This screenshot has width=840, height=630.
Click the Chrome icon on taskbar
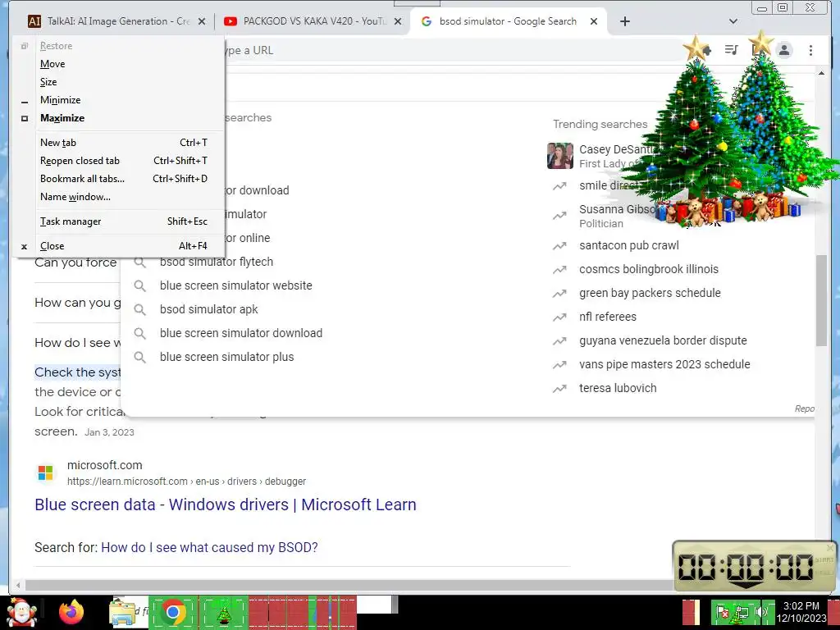172,612
